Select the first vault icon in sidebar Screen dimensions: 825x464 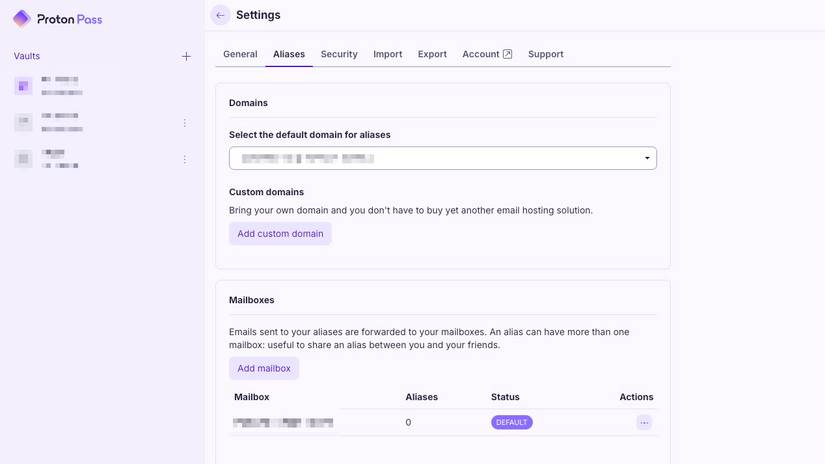pos(23,86)
